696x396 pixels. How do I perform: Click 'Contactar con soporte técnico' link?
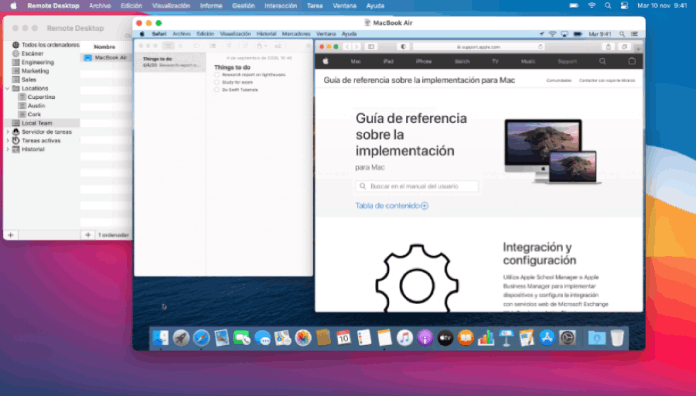pyautogui.click(x=607, y=80)
